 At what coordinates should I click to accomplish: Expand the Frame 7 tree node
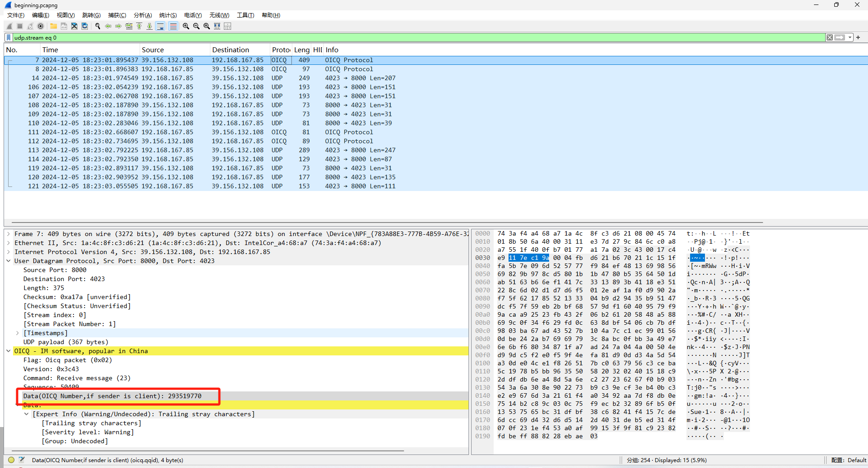pos(9,234)
